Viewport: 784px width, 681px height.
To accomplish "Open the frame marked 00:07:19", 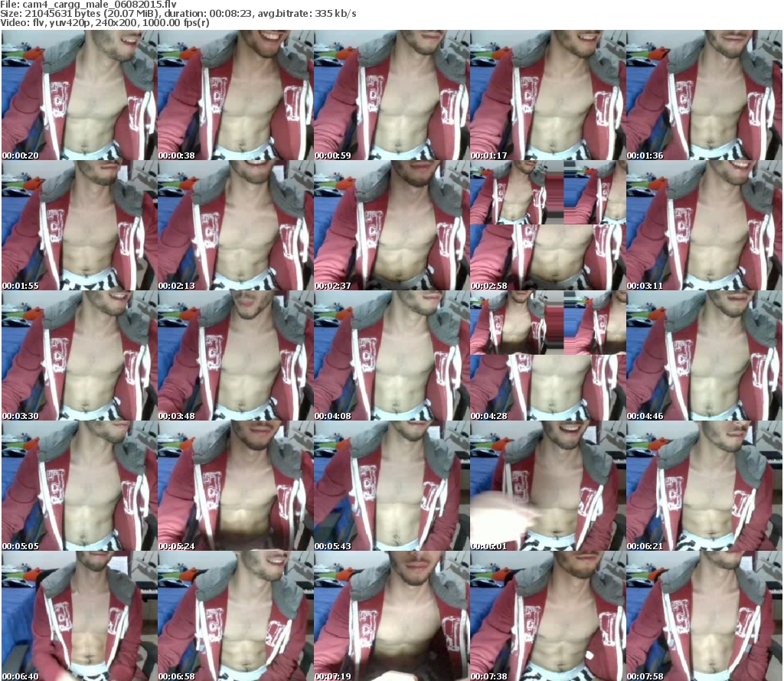I will tap(391, 616).
